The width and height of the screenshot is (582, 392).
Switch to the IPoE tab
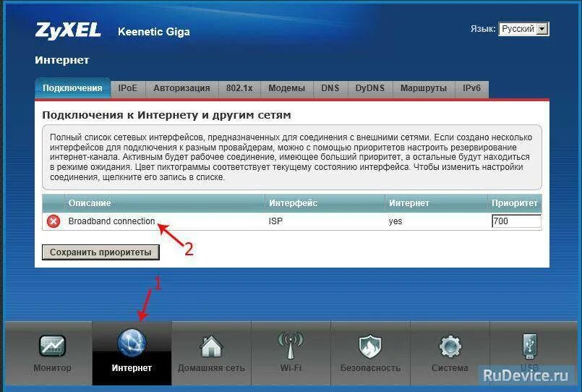coord(128,88)
